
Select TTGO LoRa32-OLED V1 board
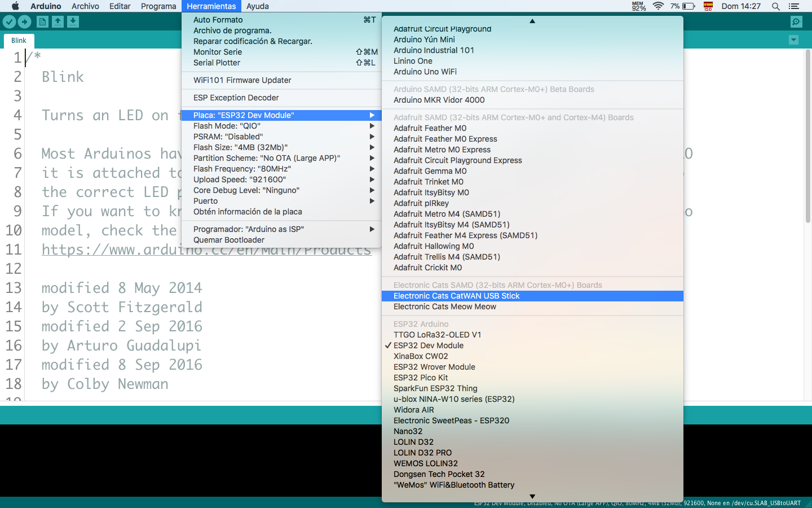[x=532, y=335]
